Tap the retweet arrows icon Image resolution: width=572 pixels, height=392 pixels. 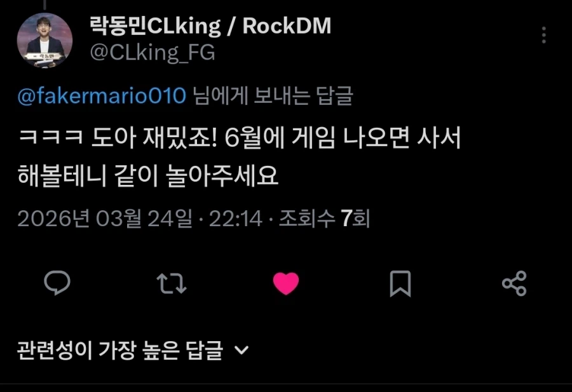click(x=172, y=283)
